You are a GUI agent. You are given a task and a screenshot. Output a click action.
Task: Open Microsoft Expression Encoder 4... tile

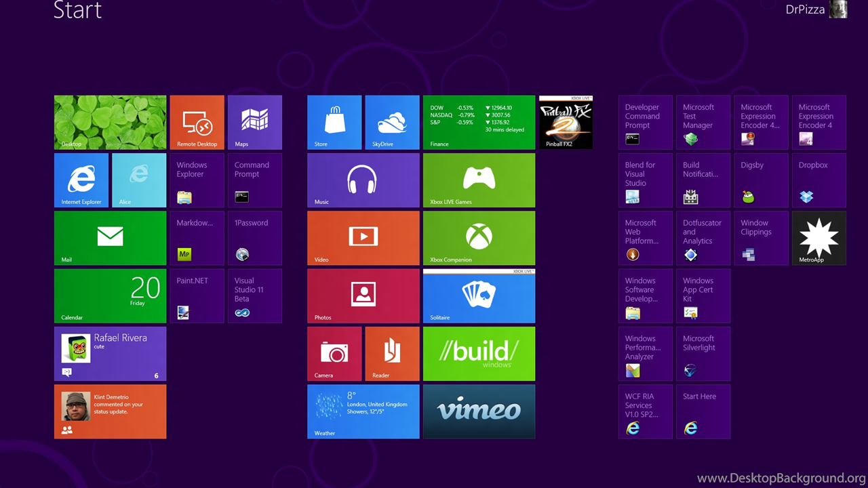tap(761, 122)
